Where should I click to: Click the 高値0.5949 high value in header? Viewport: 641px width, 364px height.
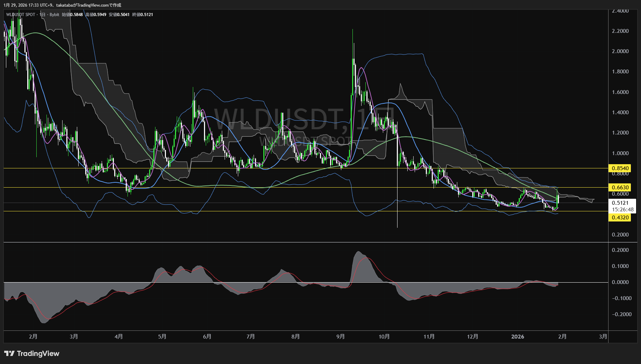click(x=96, y=15)
